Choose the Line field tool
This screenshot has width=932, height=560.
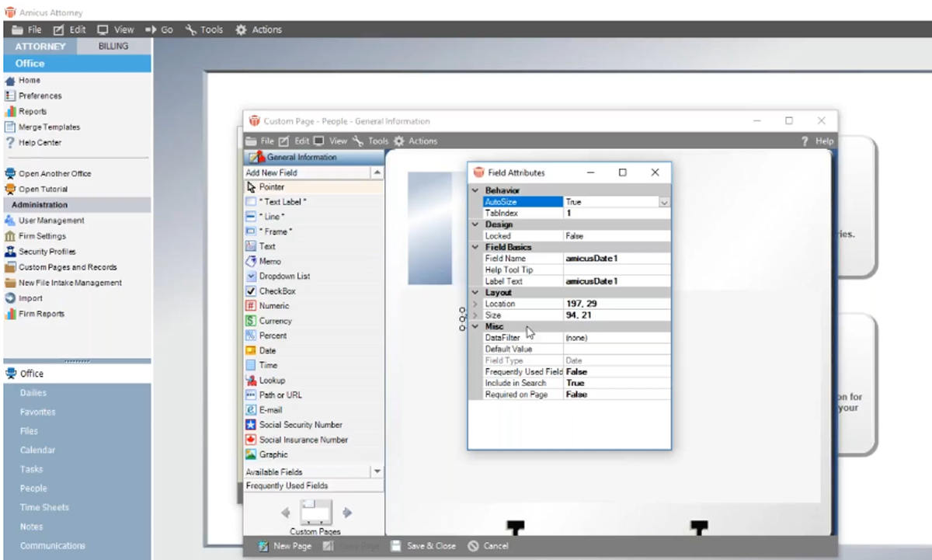pyautogui.click(x=314, y=217)
